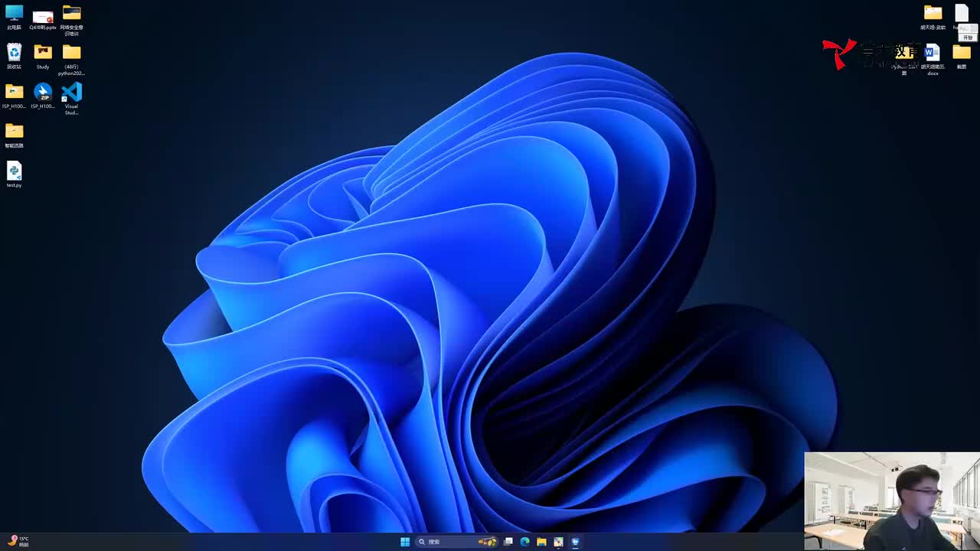The width and height of the screenshot is (980, 551).
Task: Select the 回收站 recycle bin icon
Action: [14, 56]
